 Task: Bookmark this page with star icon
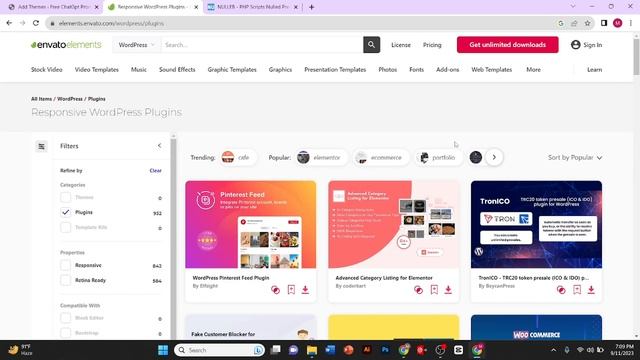coord(587,23)
